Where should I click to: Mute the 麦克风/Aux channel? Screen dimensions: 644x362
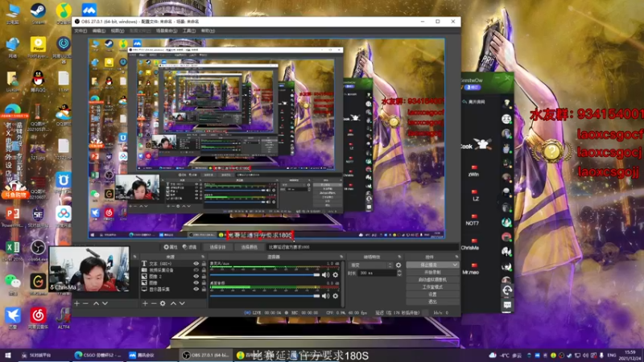click(326, 274)
